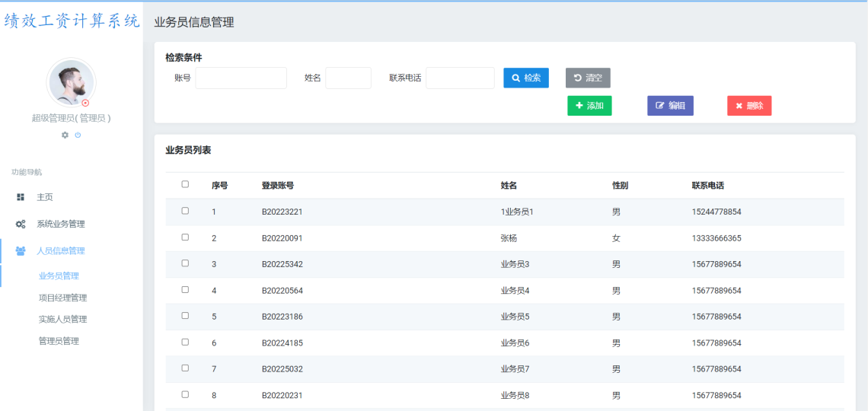Tick the checkbox for row B20225342

coord(186,263)
